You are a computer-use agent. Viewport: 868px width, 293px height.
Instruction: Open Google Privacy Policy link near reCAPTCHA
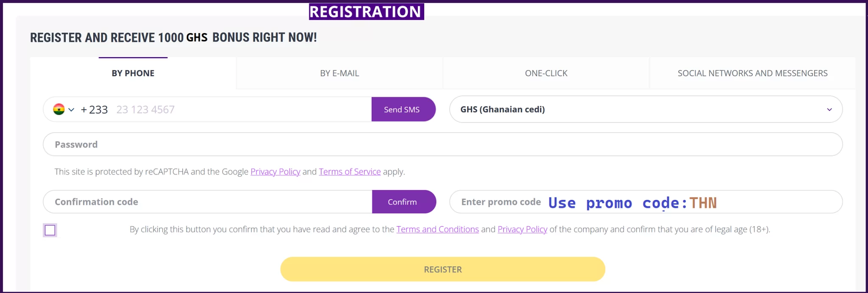(275, 171)
